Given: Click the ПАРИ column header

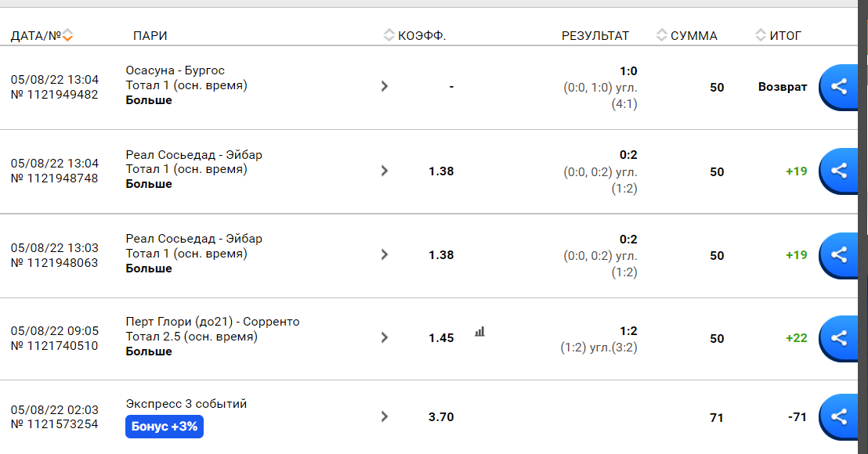Looking at the screenshot, I should [x=150, y=36].
